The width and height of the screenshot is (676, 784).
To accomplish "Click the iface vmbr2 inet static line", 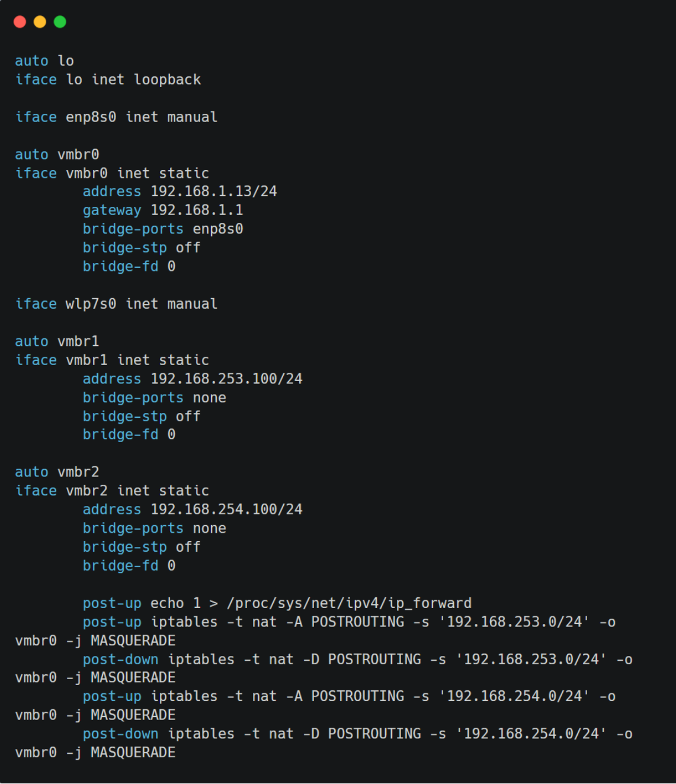I will tap(112, 491).
